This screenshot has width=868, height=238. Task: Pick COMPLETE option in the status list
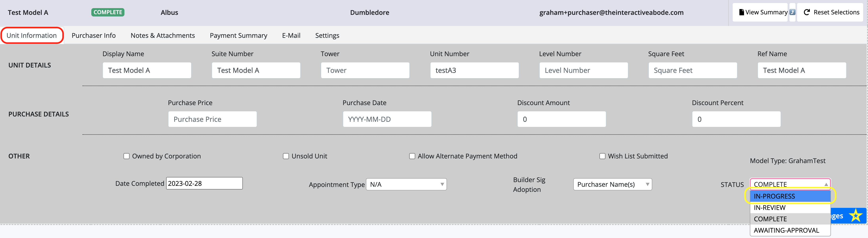point(790,219)
